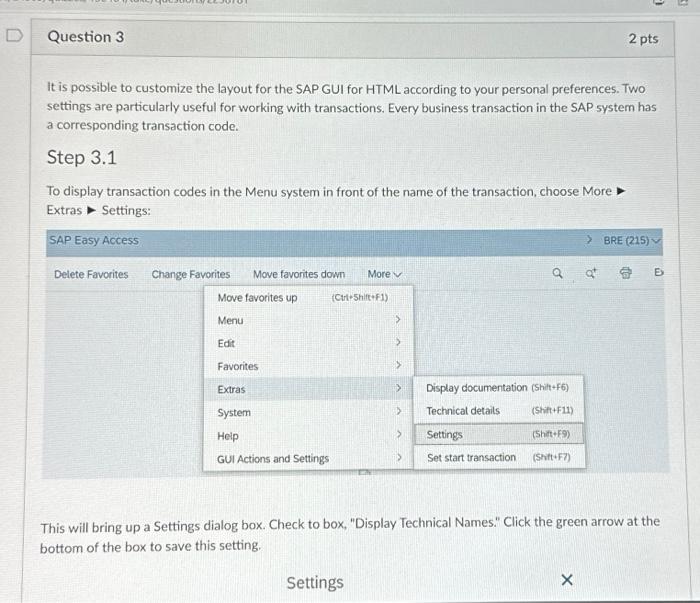The image size is (700, 603).
Task: Open the BRE (215) system dropdown
Action: coord(631,241)
